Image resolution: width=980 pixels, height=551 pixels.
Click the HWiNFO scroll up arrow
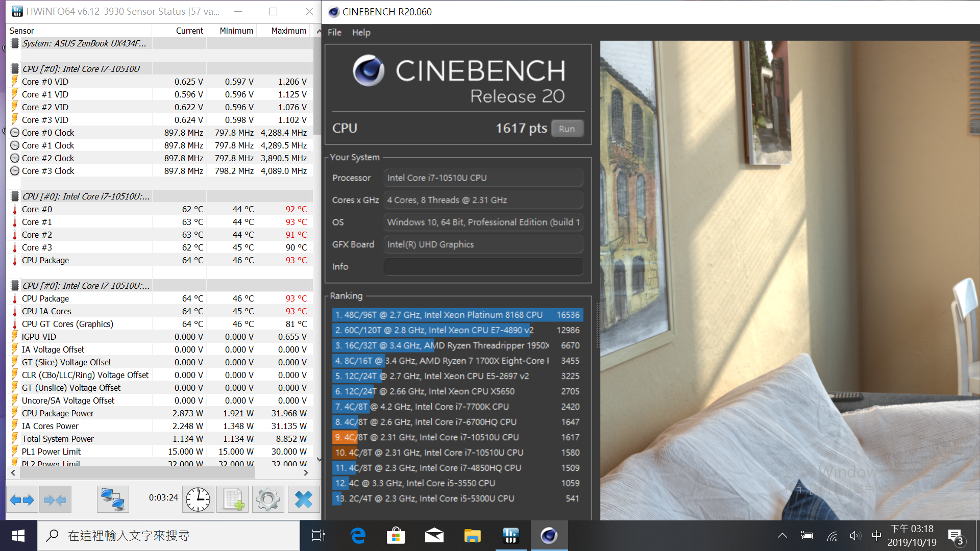(318, 31)
